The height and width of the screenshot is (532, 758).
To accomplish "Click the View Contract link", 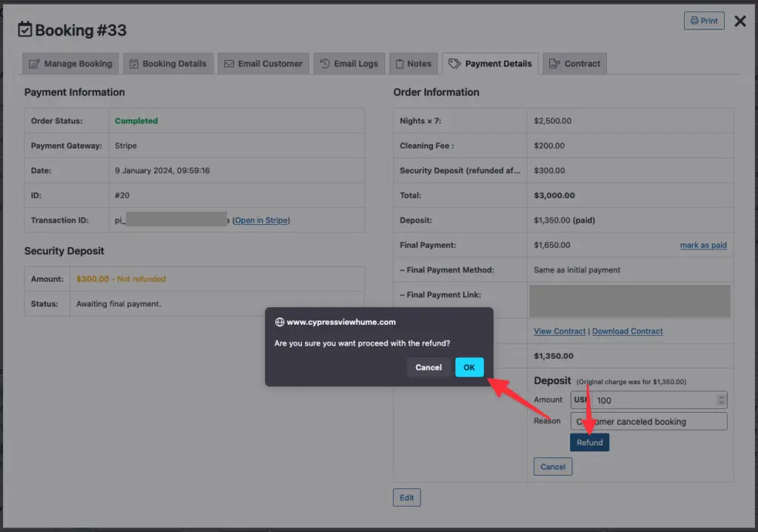I will coord(560,331).
